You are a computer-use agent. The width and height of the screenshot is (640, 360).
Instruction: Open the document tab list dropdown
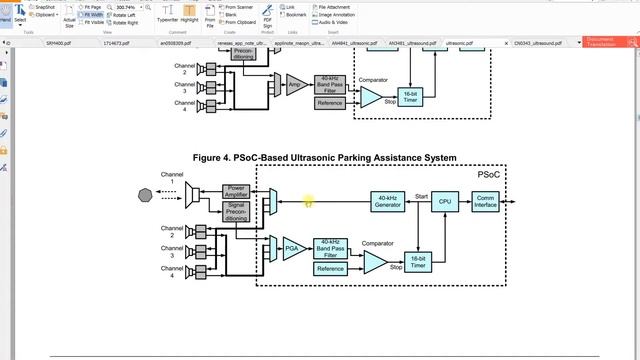point(579,42)
